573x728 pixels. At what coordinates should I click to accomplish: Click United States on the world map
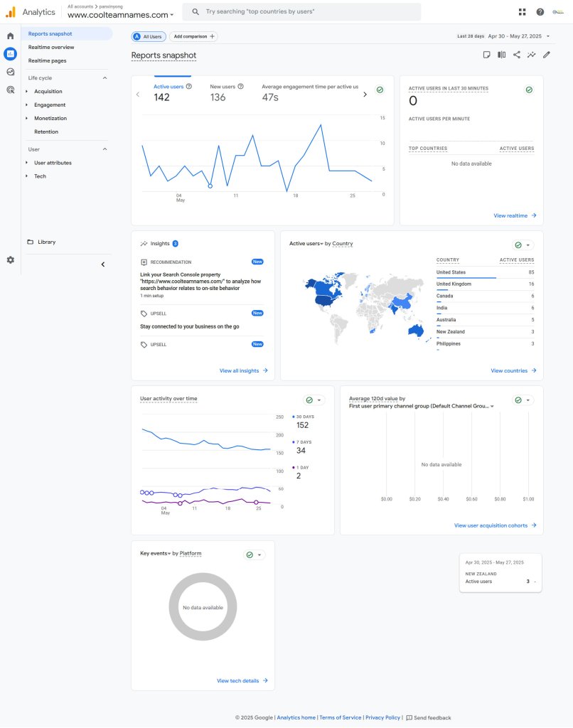click(x=325, y=301)
